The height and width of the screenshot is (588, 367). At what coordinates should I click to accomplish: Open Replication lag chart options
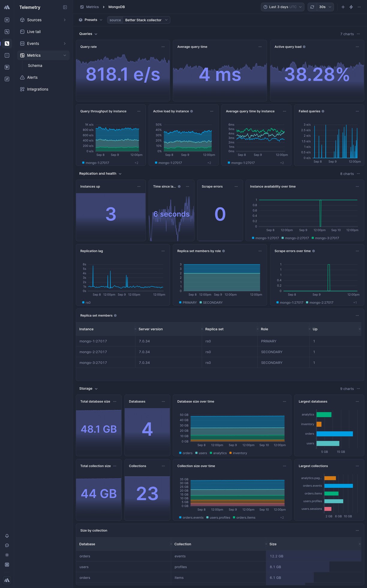pyautogui.click(x=163, y=251)
